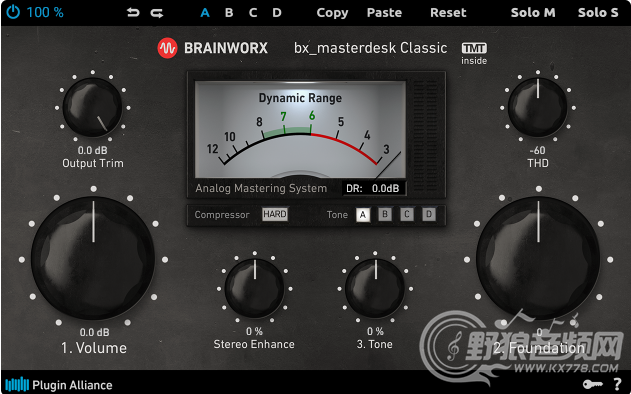The image size is (631, 394).
Task: Toggle the plugin power bypass icon
Action: pos(13,12)
